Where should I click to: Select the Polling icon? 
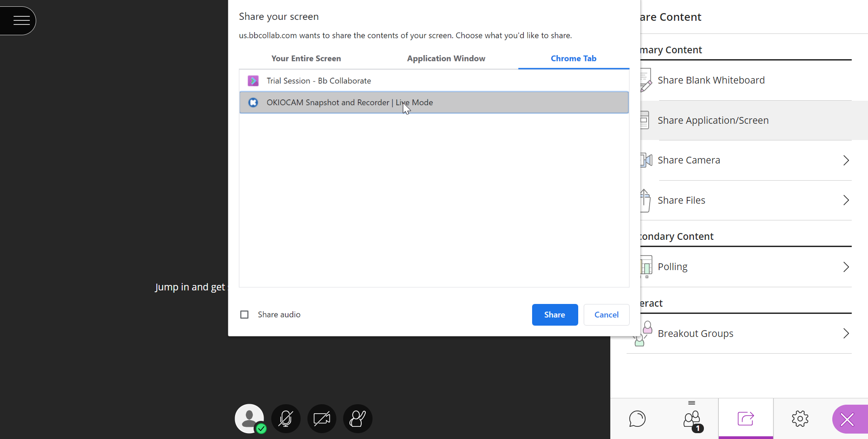[646, 266]
